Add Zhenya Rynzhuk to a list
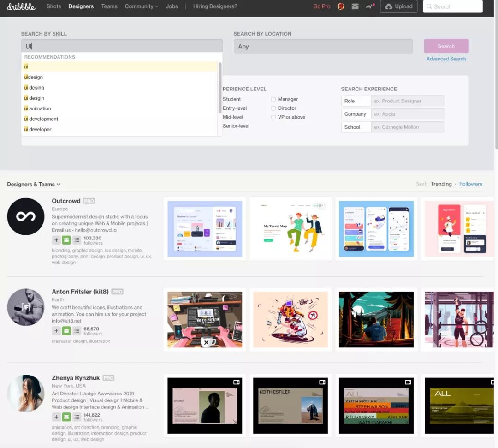Screen dimensions: 498x448 click(77, 417)
